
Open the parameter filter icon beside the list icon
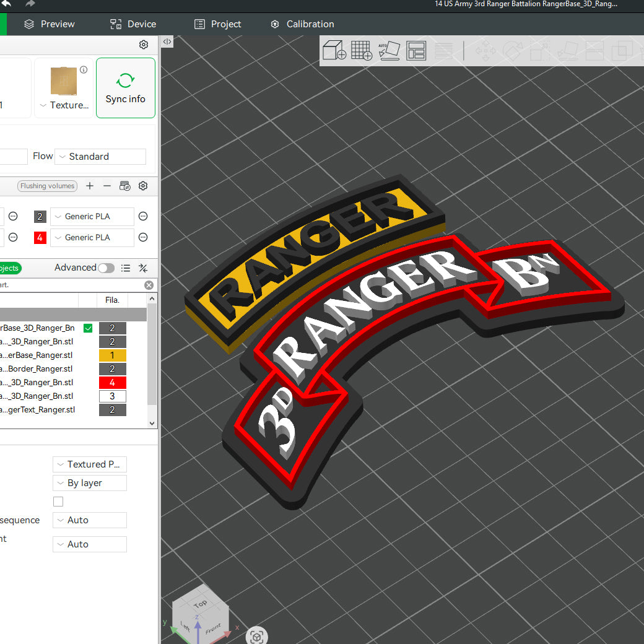click(142, 268)
